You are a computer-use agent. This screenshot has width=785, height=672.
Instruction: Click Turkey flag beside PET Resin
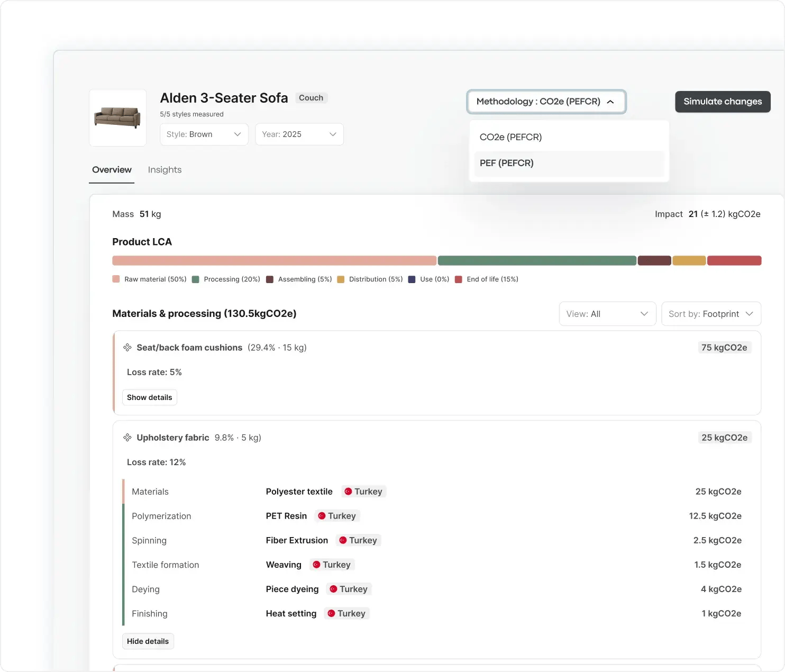click(322, 516)
